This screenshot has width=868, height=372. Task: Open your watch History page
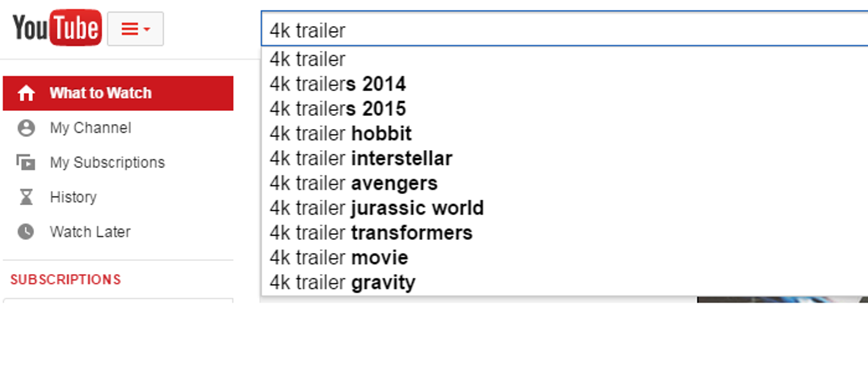[73, 197]
